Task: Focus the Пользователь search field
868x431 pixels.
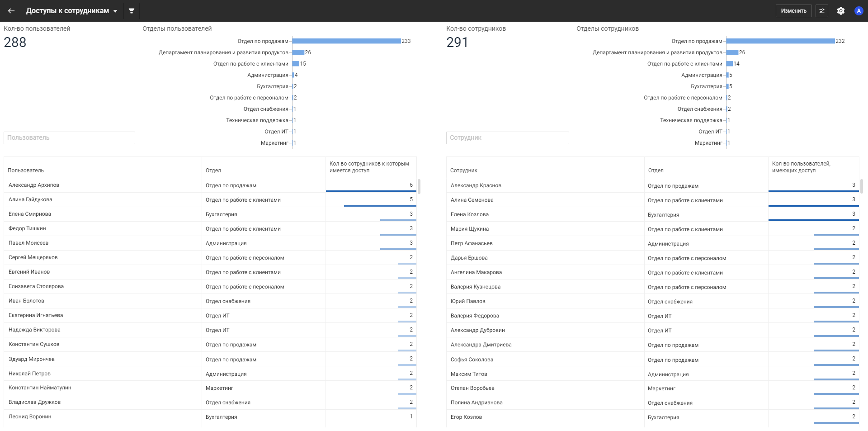Action: click(x=69, y=138)
